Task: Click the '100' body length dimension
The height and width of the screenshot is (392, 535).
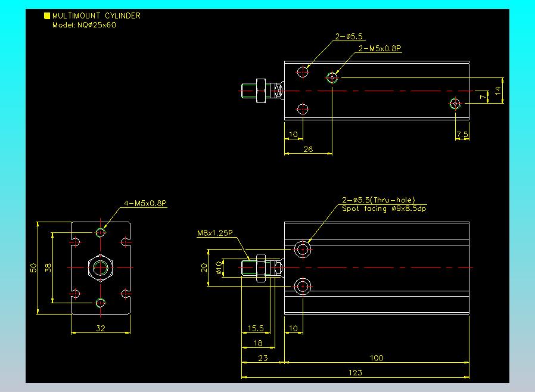Action: [377, 358]
